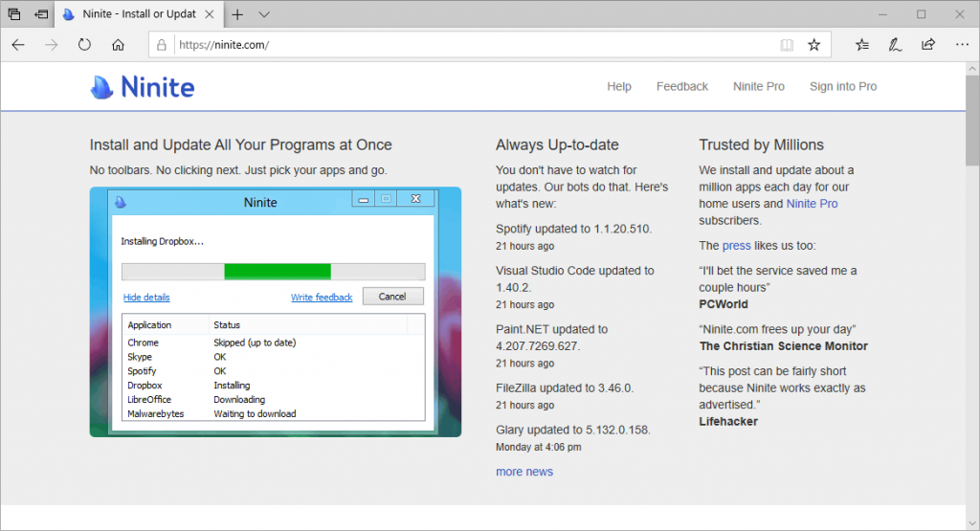Close the Ninite browser tab
Image resolution: width=980 pixels, height=531 pixels.
pos(210,13)
